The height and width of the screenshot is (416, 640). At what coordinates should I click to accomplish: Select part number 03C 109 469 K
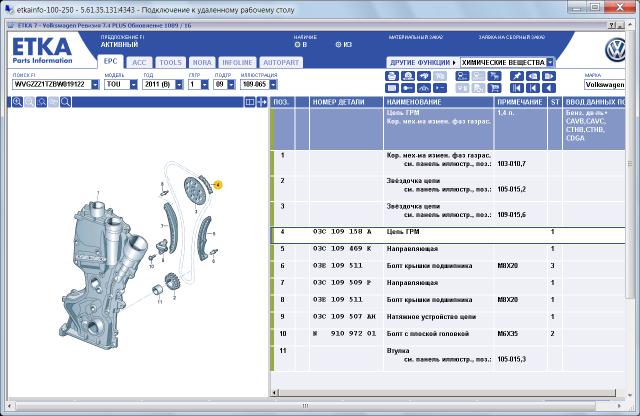[x=342, y=249]
